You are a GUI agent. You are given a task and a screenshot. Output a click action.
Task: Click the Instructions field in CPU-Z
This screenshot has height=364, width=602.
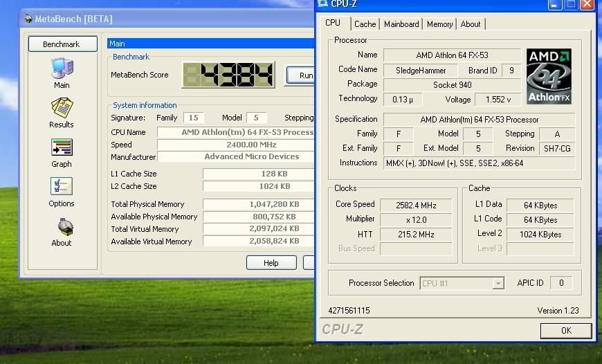click(479, 163)
